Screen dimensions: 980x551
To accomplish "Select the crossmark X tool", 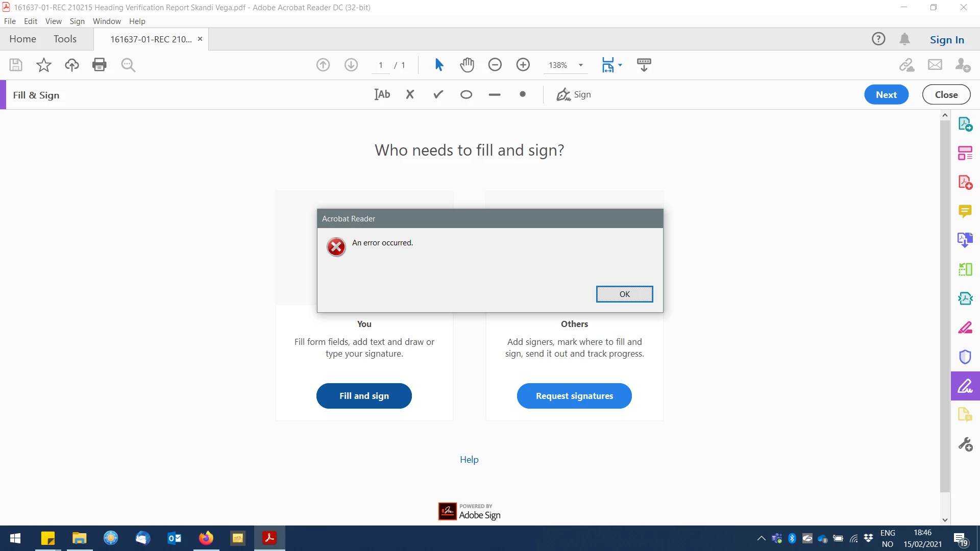I will (410, 94).
